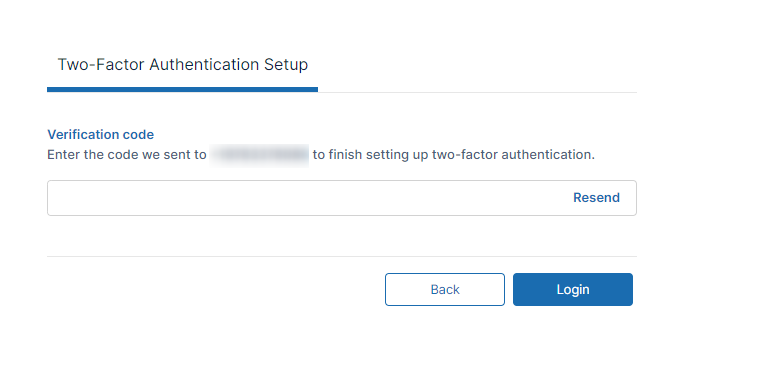761x389 pixels.
Task: Click the Resend link
Action: tap(596, 197)
